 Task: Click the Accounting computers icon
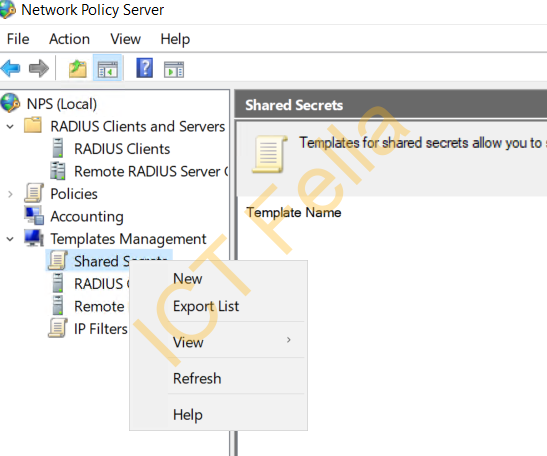pos(34,215)
